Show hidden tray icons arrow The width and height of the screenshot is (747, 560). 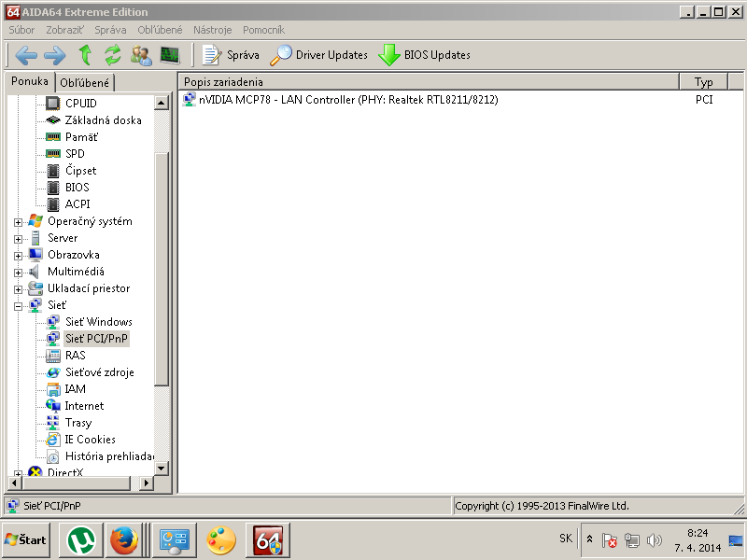[x=589, y=539]
